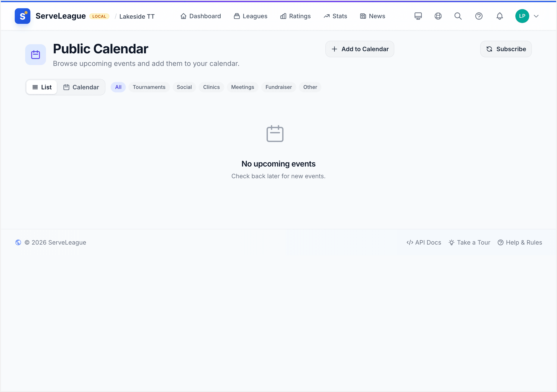This screenshot has width=557, height=392.
Task: Click the Public Calendar page icon tile
Action: coord(36,55)
